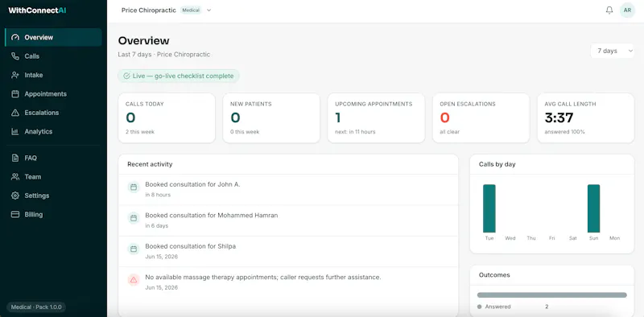Screen dimensions: 644x317
Task: Click the Live go-live checklist complete badge
Action: tap(179, 76)
